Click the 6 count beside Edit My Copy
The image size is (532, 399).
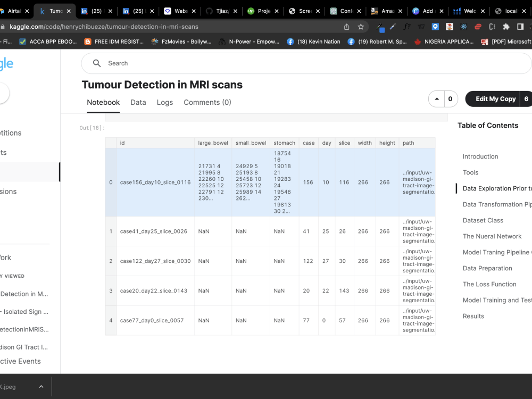click(526, 99)
